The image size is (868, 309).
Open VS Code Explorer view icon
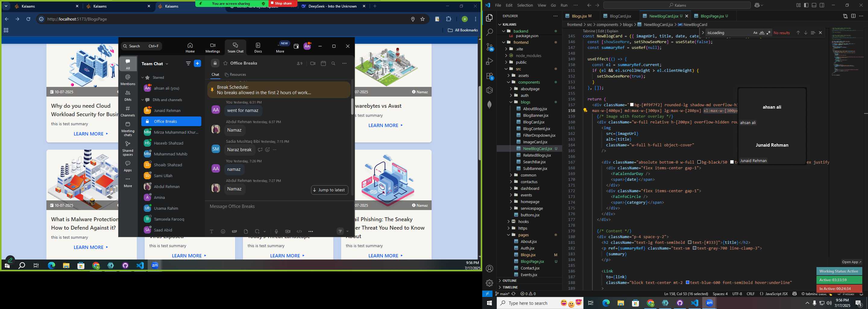tap(489, 18)
